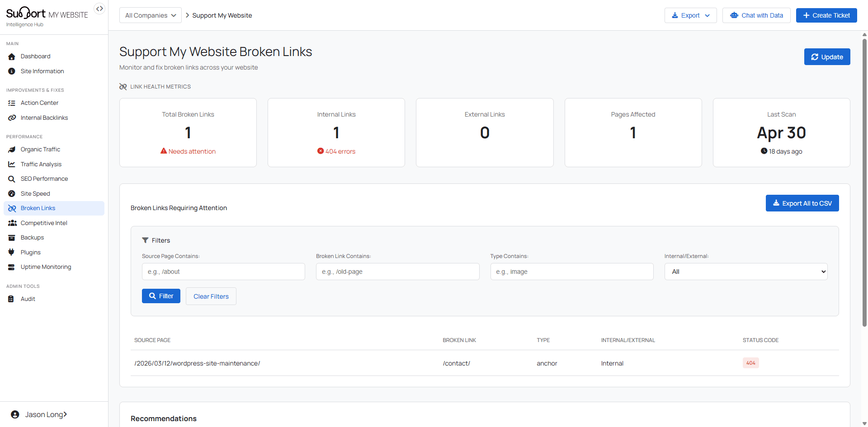The image size is (868, 427).
Task: Click the Last Scan Apr 30 card
Action: (x=781, y=132)
